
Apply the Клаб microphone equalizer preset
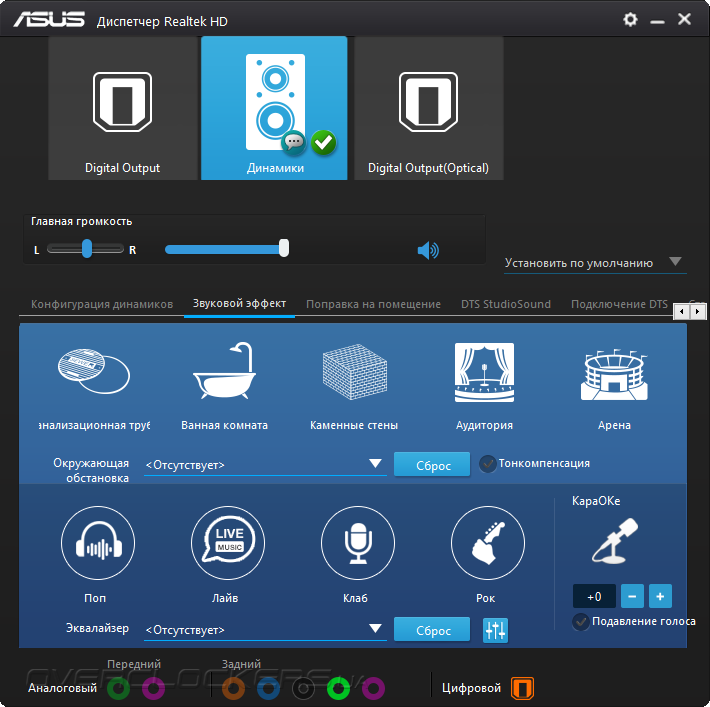point(358,543)
